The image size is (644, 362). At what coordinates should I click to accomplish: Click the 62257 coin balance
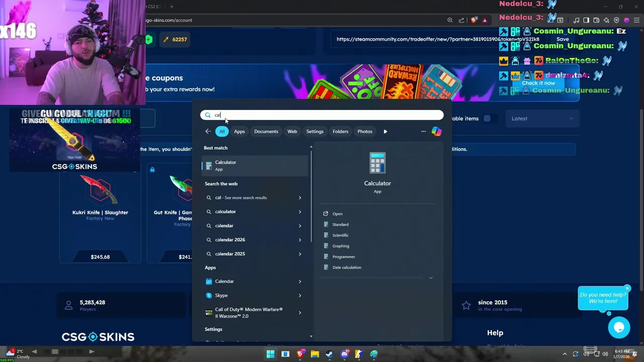(175, 39)
